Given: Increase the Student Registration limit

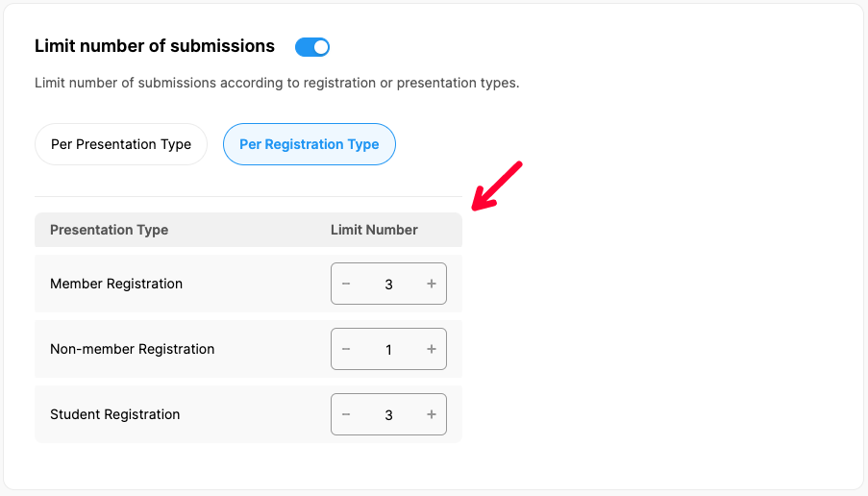Looking at the screenshot, I should (432, 414).
